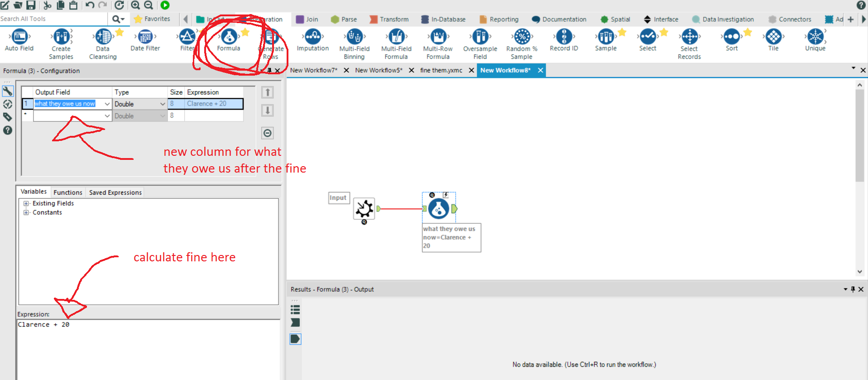Choose the Data Cleansing tool

[x=103, y=44]
